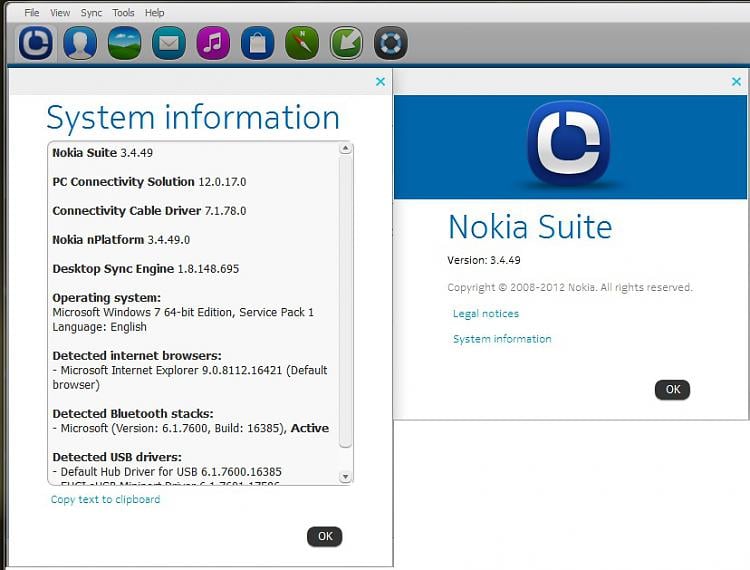Open the Legal notices link
Viewport: 750px width, 570px height.
[x=485, y=314]
